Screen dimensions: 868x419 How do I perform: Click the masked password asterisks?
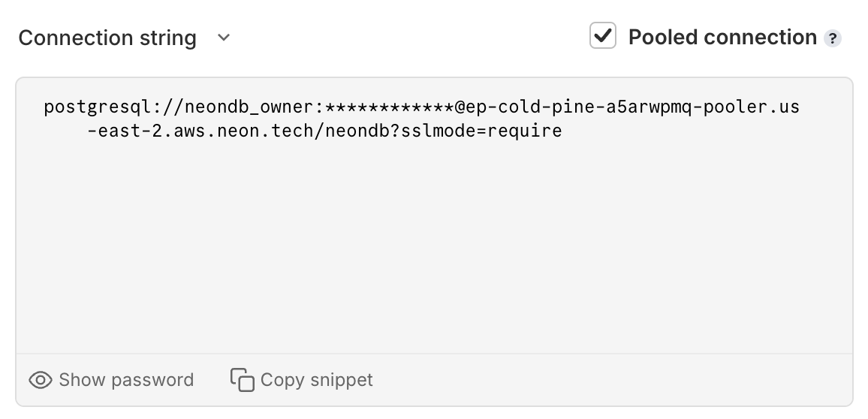coord(390,107)
